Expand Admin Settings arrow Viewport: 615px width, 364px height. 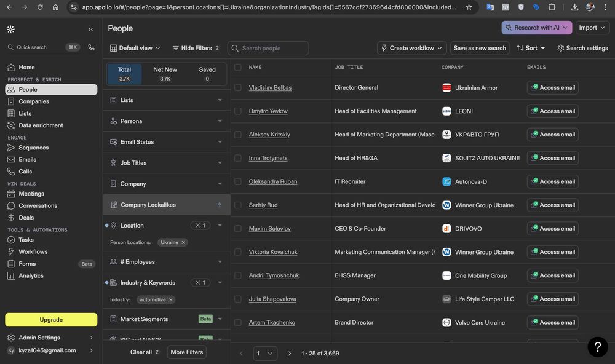(x=91, y=338)
